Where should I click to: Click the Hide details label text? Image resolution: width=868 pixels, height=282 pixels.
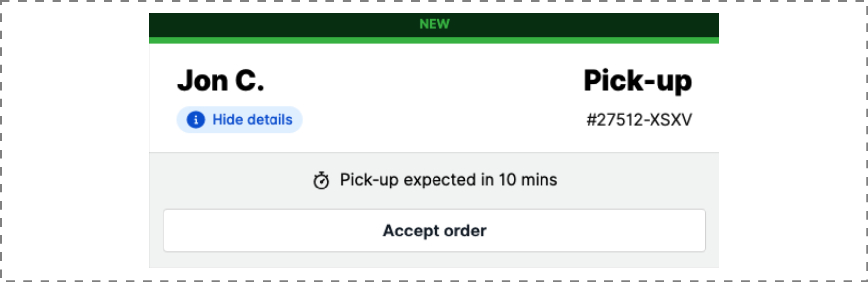pos(253,120)
